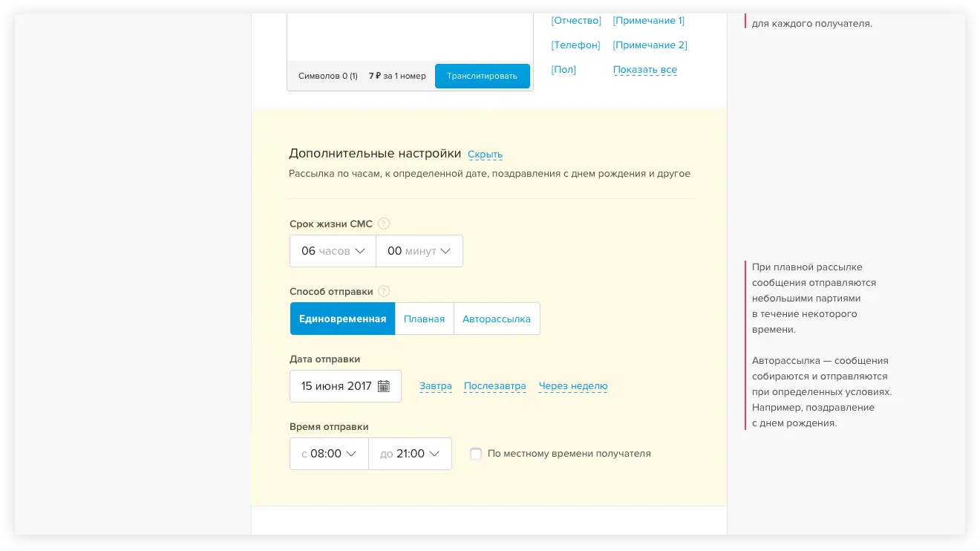Collapse settings via Скрыть link
This screenshot has width=980, height=551.
[x=485, y=154]
